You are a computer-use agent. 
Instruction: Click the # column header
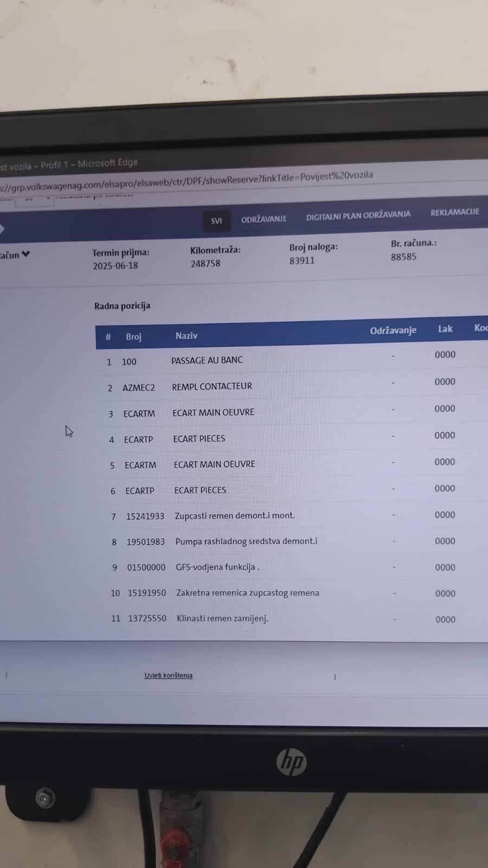(108, 337)
